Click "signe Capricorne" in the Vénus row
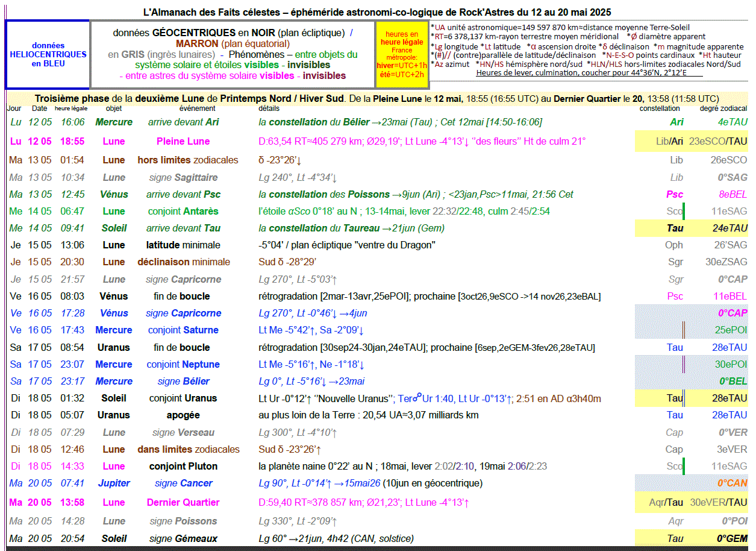 [x=185, y=313]
